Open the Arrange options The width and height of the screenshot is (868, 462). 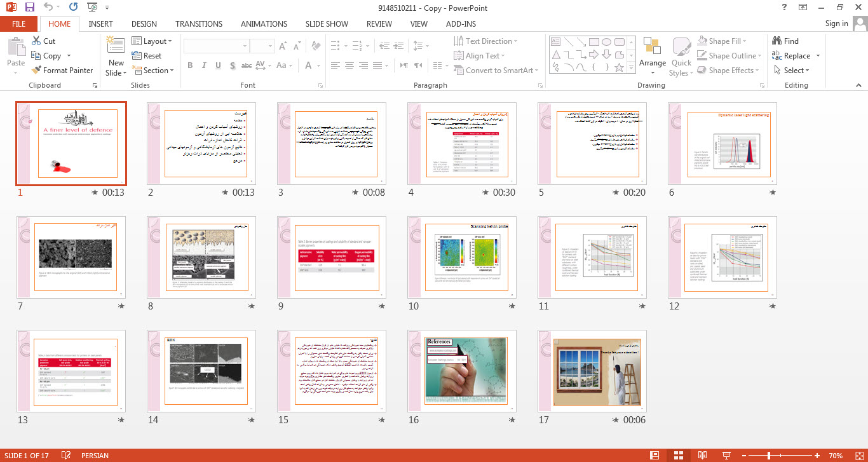[653, 56]
